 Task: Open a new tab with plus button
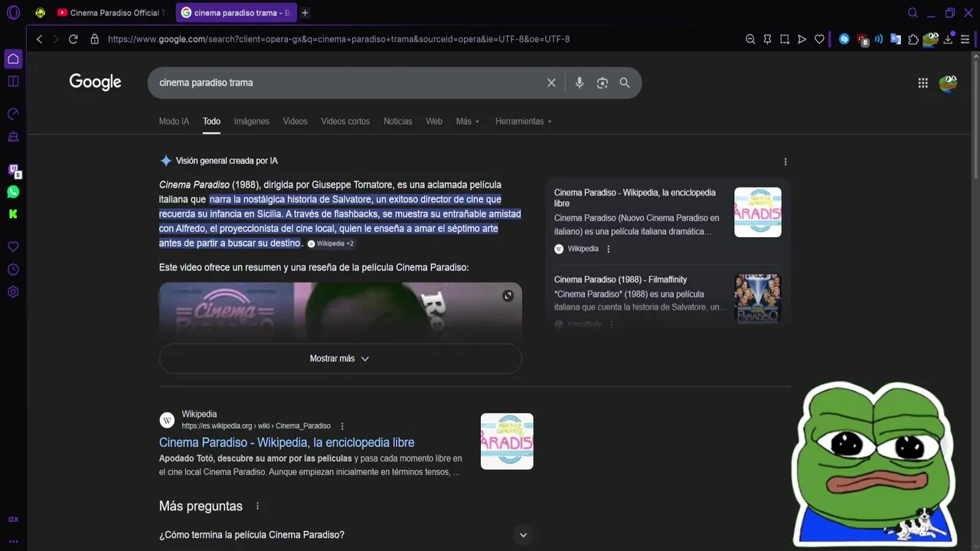305,13
